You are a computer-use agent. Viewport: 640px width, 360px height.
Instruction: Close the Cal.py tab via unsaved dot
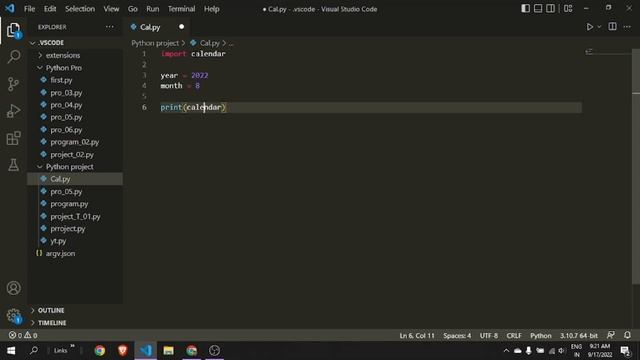point(182,27)
